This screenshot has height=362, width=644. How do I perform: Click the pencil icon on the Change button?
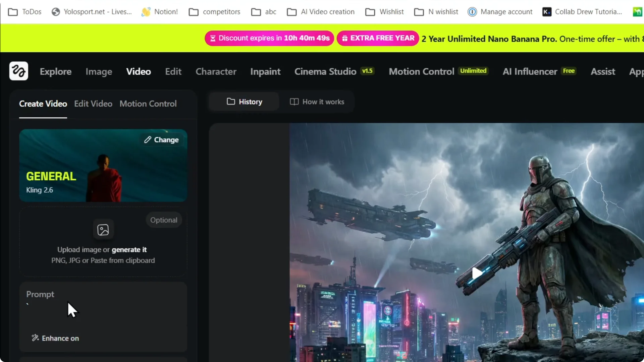click(x=149, y=140)
